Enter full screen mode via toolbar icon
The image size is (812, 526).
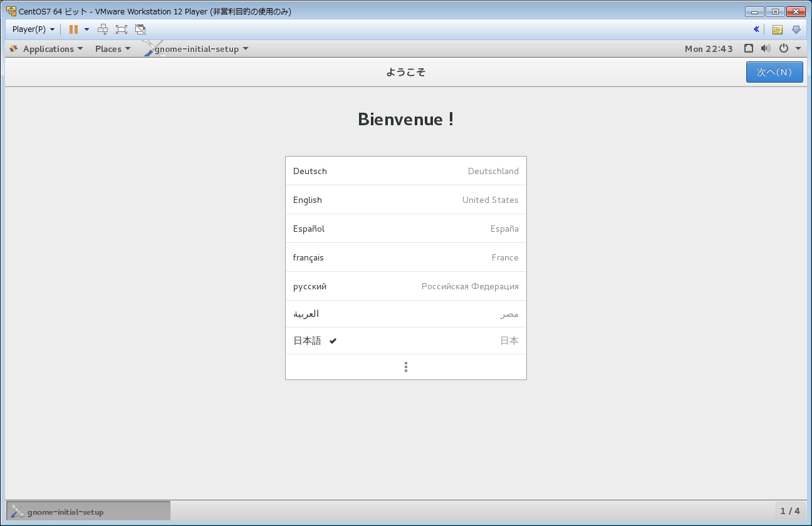tap(122, 29)
